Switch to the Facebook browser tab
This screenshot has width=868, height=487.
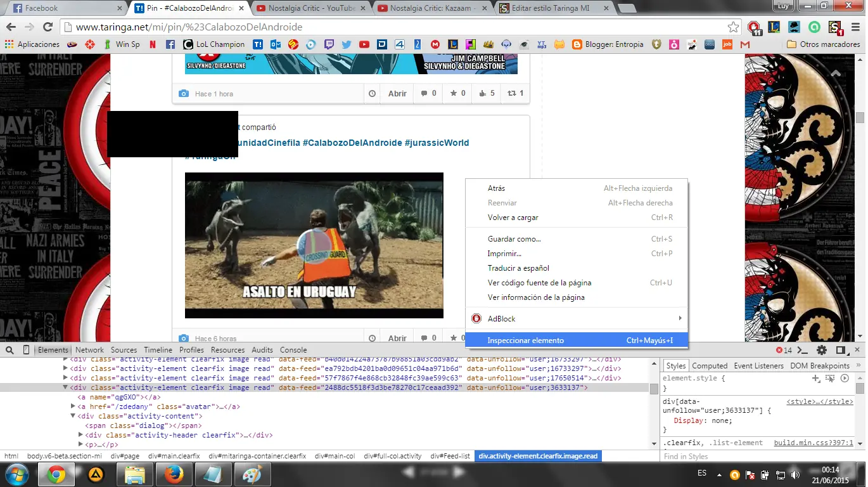click(66, 8)
